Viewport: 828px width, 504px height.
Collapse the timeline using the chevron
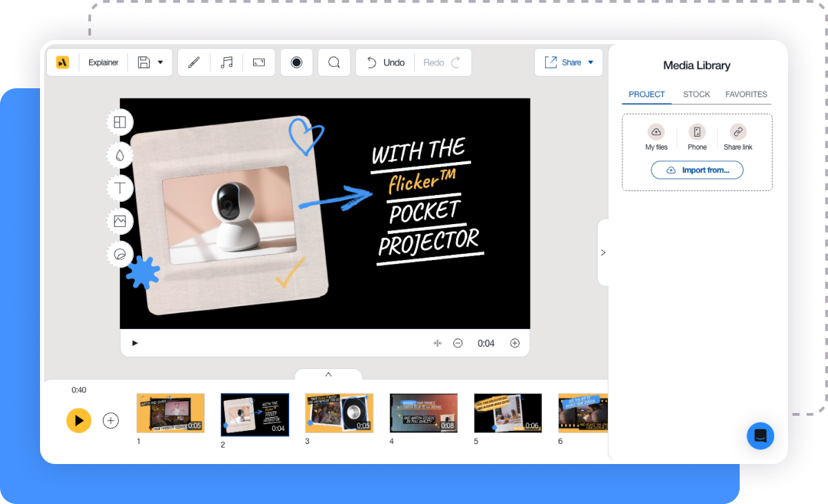click(x=328, y=374)
